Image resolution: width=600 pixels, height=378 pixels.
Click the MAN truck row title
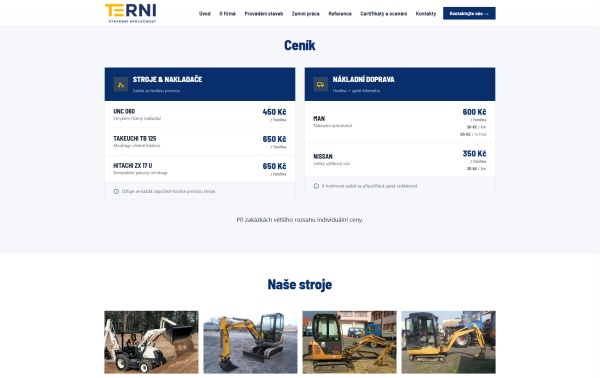pos(319,119)
